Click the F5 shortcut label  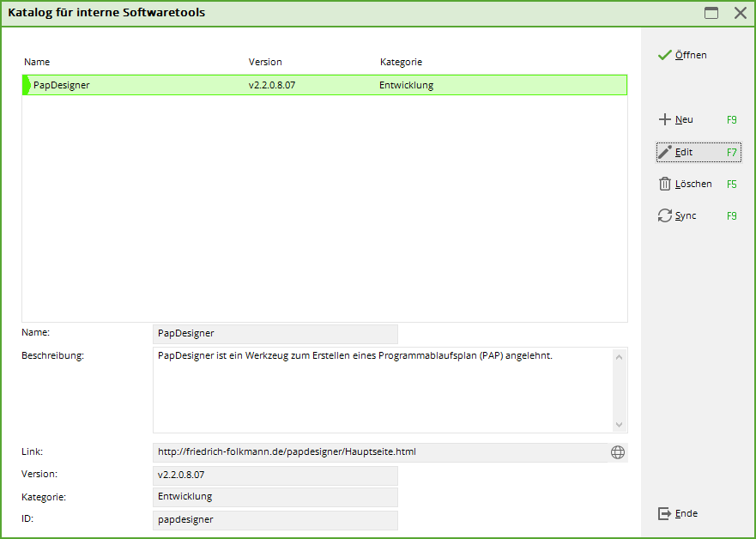(x=731, y=185)
